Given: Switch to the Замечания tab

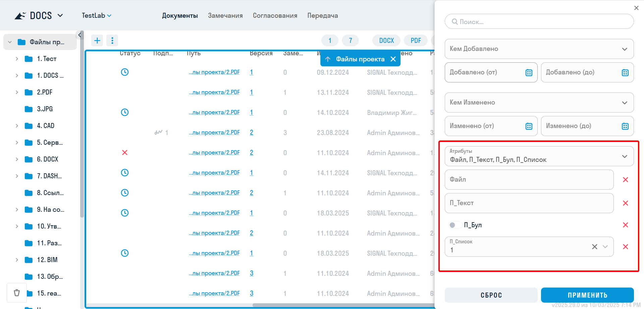Looking at the screenshot, I should pyautogui.click(x=225, y=15).
